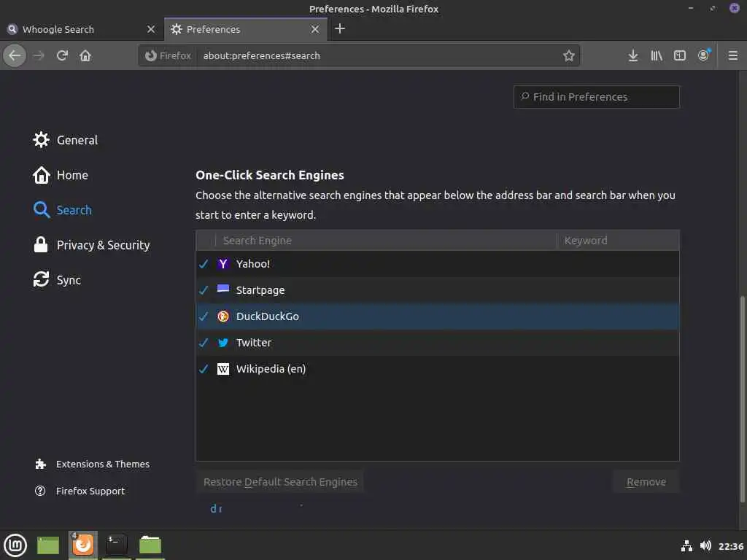Click Restore Default Search Engines button
The width and height of the screenshot is (747, 560).
click(280, 482)
